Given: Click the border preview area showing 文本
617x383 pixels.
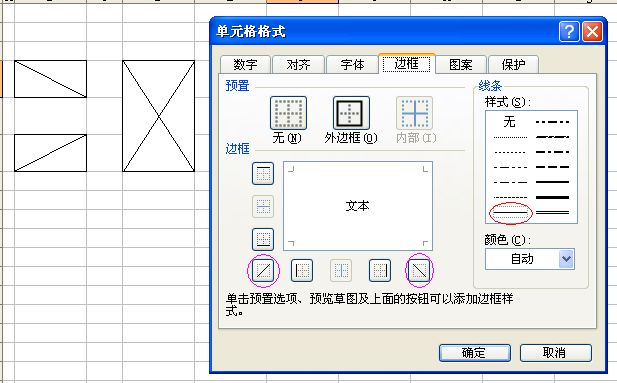Looking at the screenshot, I should click(x=358, y=206).
